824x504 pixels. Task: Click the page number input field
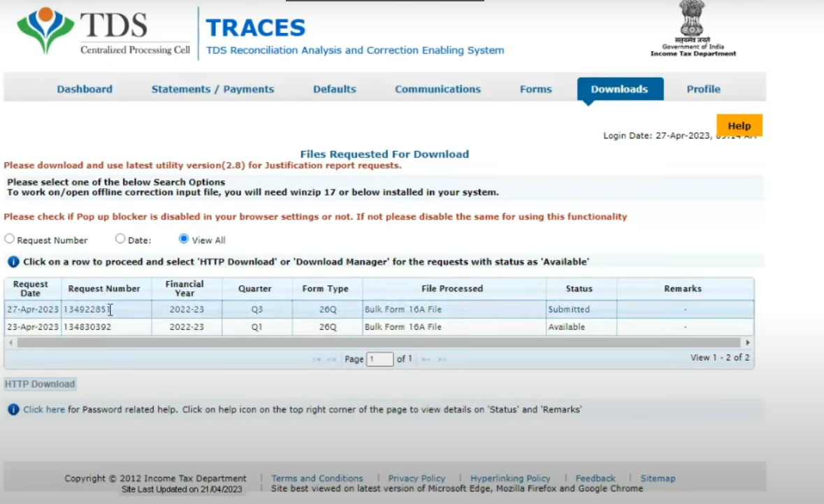[380, 359]
